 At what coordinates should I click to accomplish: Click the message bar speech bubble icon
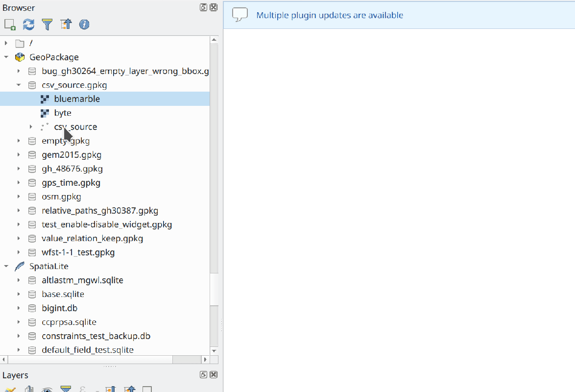[240, 15]
